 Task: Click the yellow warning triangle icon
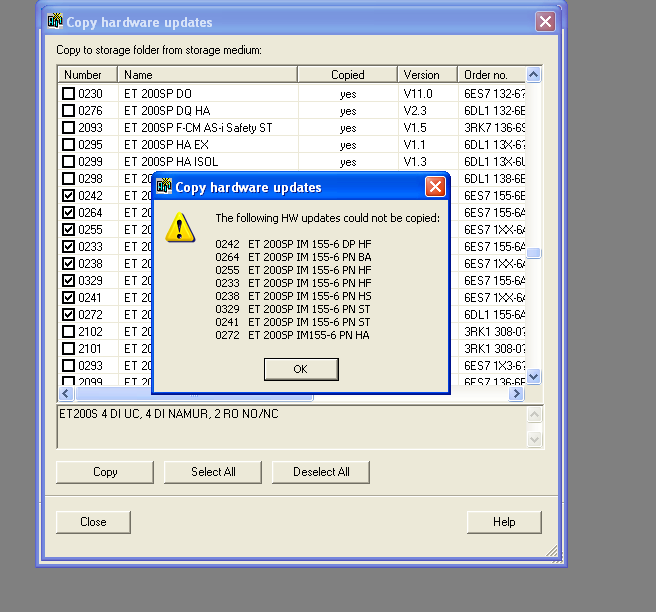[x=180, y=227]
